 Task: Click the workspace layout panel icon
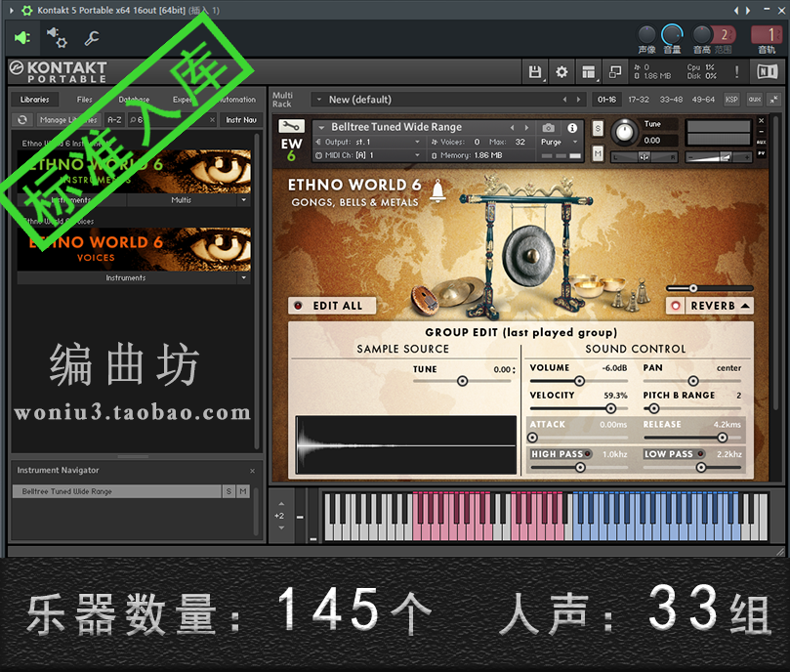point(588,71)
